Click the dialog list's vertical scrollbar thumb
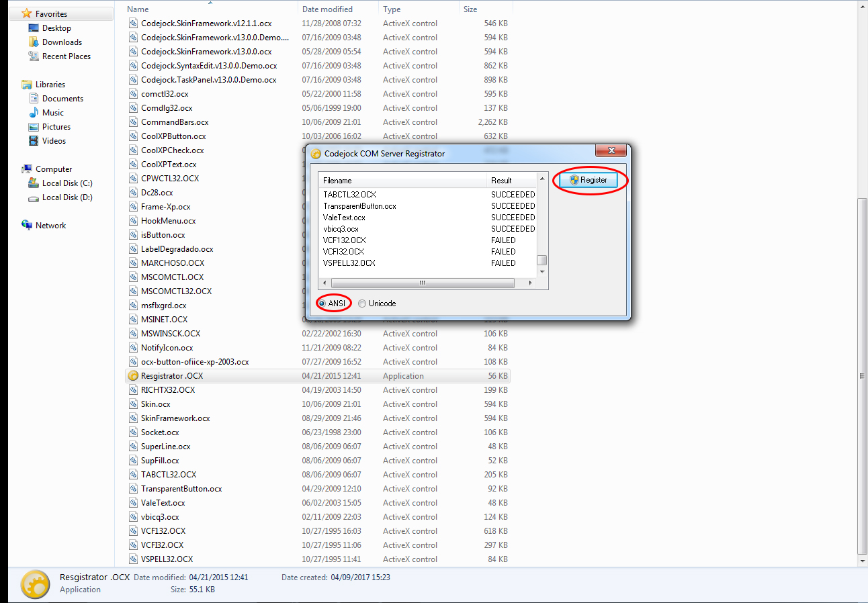This screenshot has height=603, width=868. coord(541,261)
